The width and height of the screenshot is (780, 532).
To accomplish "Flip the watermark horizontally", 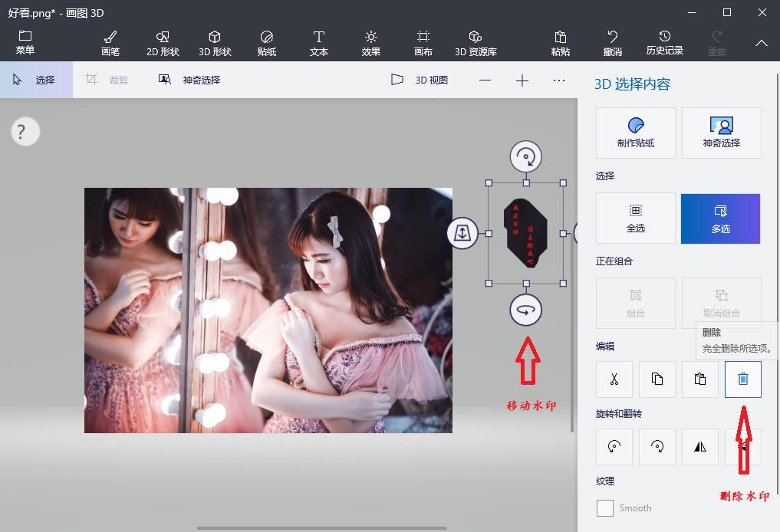I will [699, 447].
